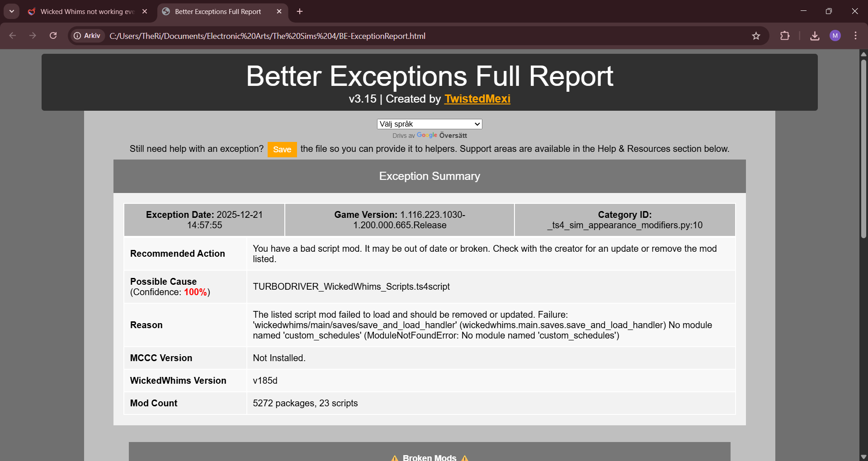Screen dimensions: 868x461
Task: Select the TURBODRIVER_WickedWhims_Scripts.ts4script text
Action: coord(351,287)
